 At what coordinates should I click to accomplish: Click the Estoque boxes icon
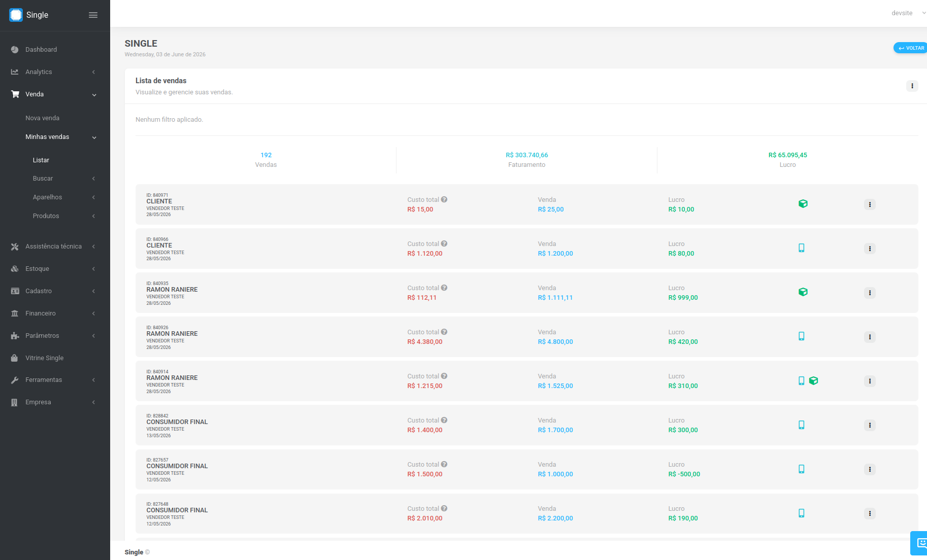pyautogui.click(x=15, y=269)
